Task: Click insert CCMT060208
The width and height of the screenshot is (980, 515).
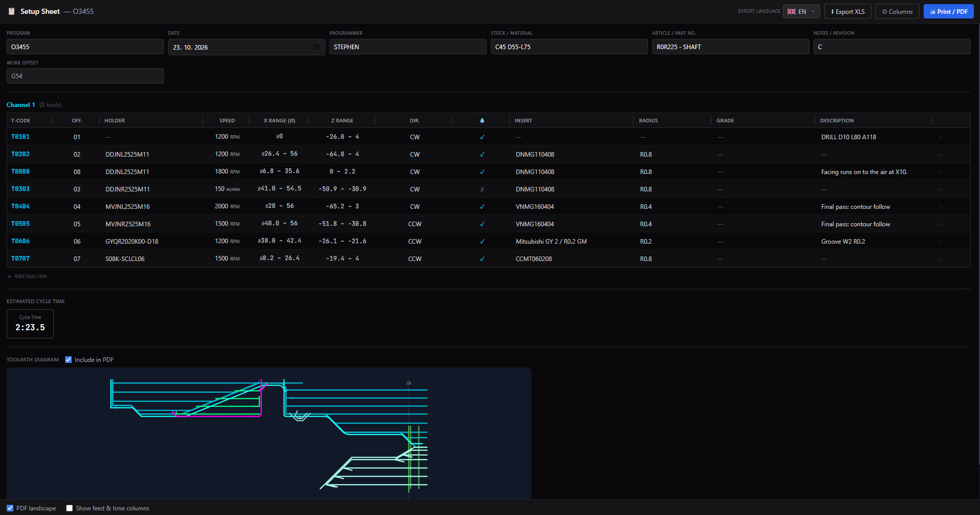Action: [x=534, y=259]
